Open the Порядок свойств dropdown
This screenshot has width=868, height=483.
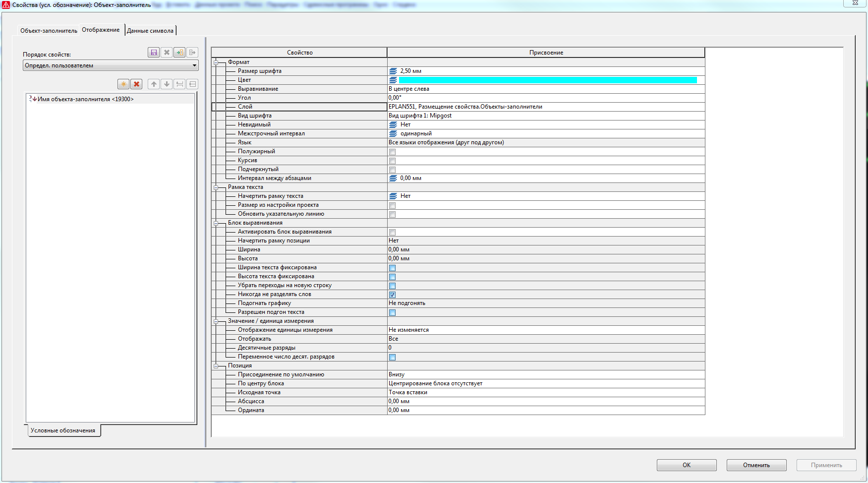111,65
